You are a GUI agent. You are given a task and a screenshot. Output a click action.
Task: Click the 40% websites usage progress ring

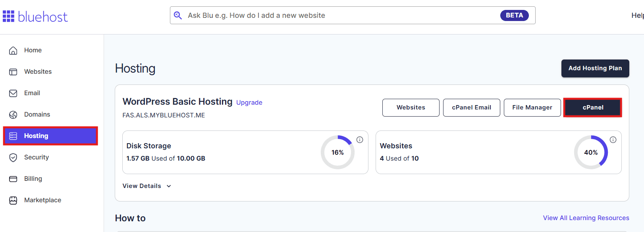591,152
